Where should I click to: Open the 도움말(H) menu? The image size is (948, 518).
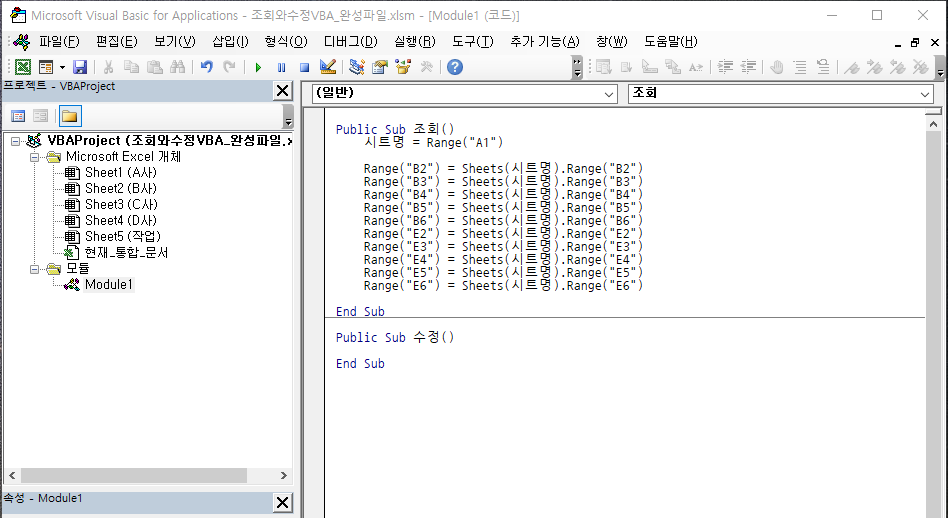click(x=670, y=42)
